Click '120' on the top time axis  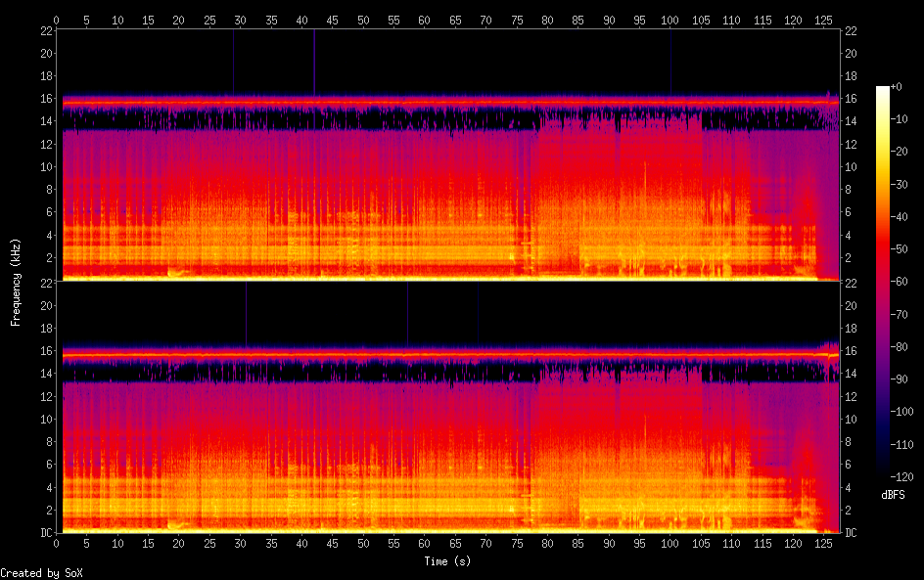[793, 20]
